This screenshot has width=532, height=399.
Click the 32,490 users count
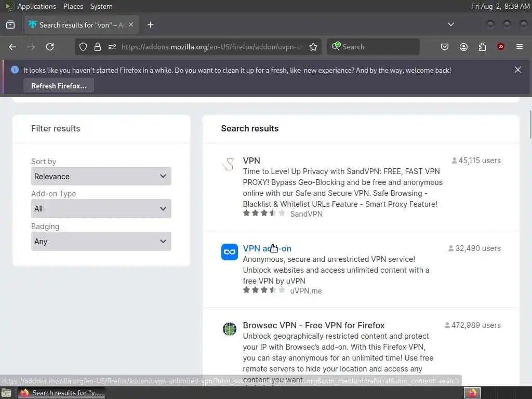474,248
